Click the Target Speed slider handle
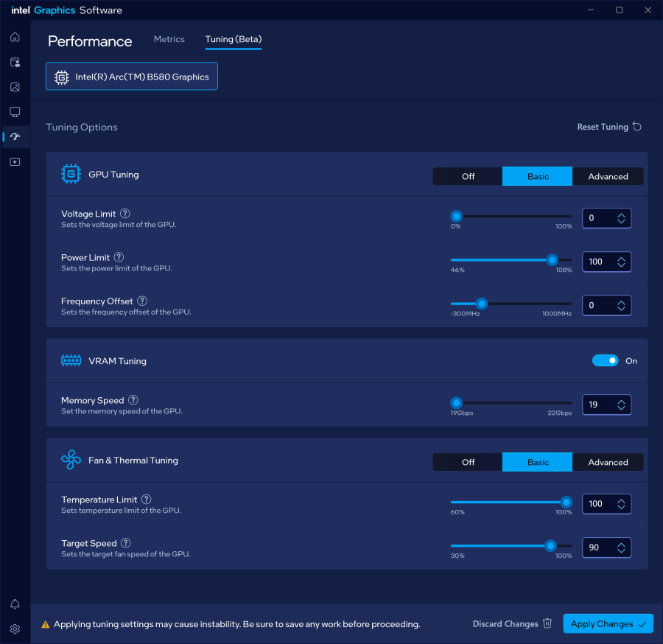 550,546
